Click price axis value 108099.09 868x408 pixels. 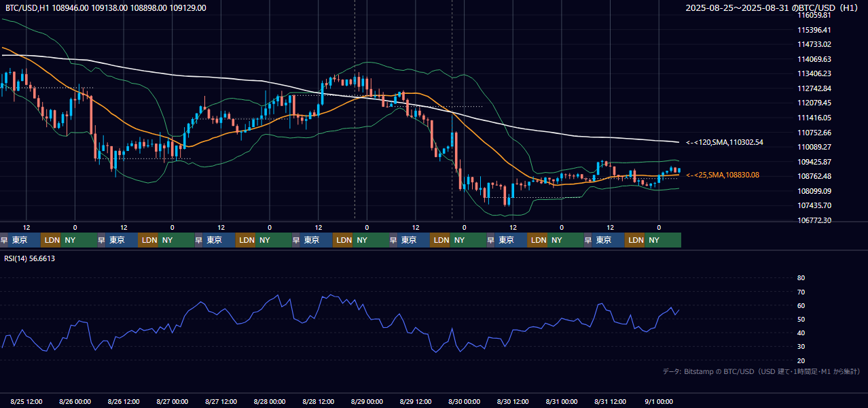coord(814,191)
